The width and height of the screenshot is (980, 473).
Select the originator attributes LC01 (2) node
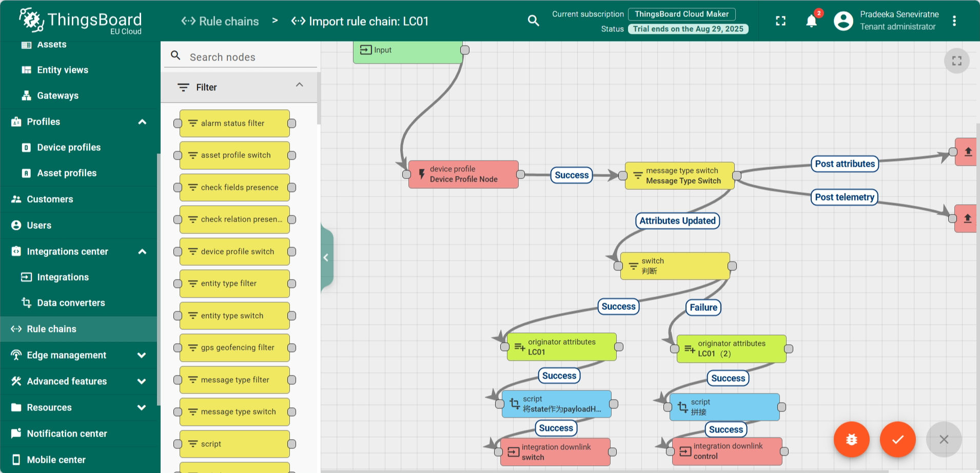pos(732,349)
